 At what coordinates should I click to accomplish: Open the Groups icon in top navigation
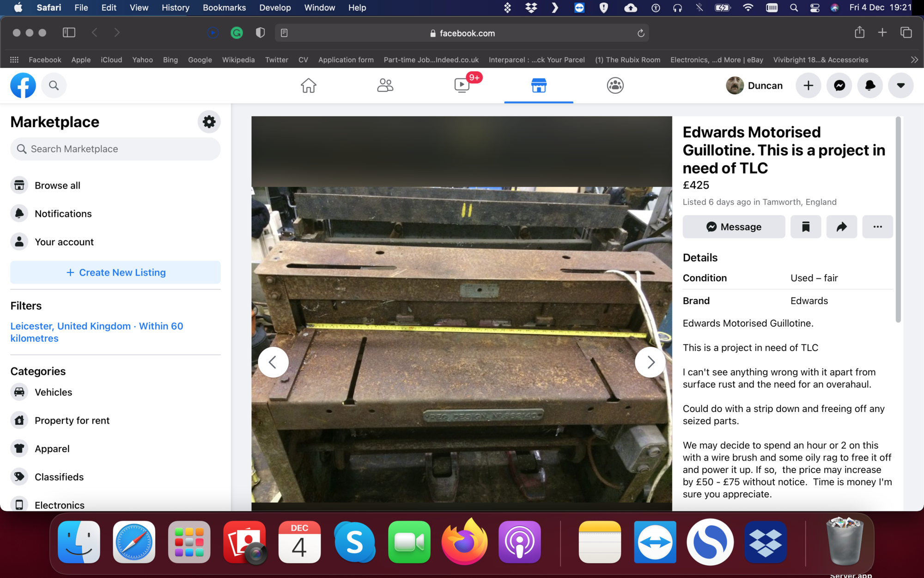tap(615, 86)
